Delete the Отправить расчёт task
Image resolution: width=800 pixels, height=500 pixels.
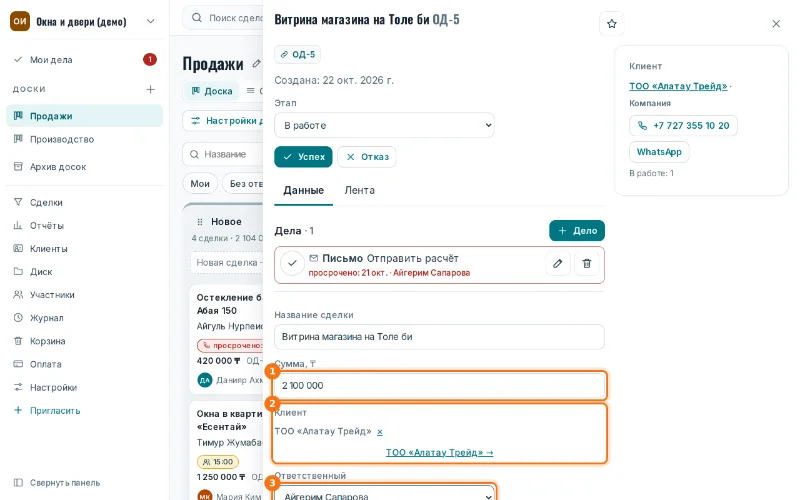[x=587, y=264]
